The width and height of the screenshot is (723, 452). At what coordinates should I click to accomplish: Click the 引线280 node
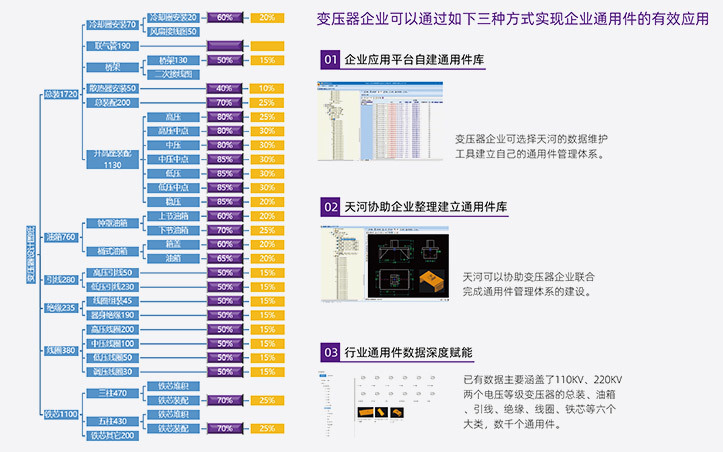tap(61, 280)
